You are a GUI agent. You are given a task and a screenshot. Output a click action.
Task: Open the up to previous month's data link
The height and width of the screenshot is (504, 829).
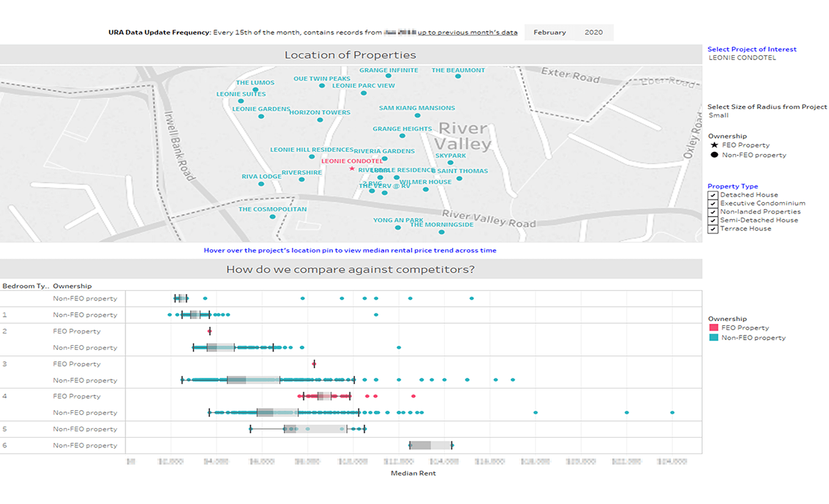coord(468,32)
